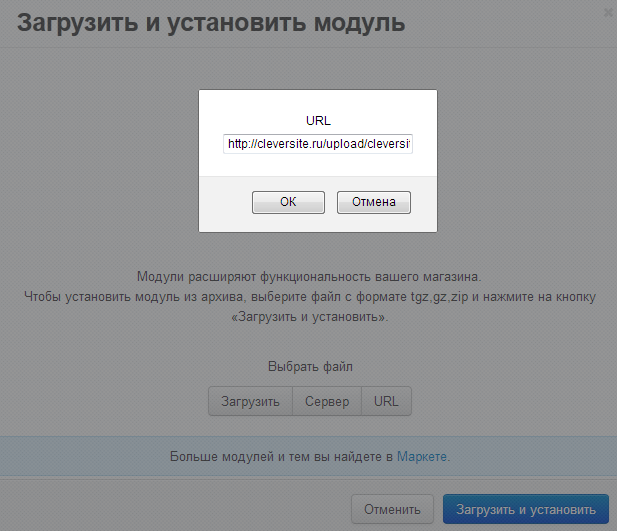The image size is (617, 531).
Task: Close the module upload dialog with X
Action: pyautogui.click(x=609, y=12)
